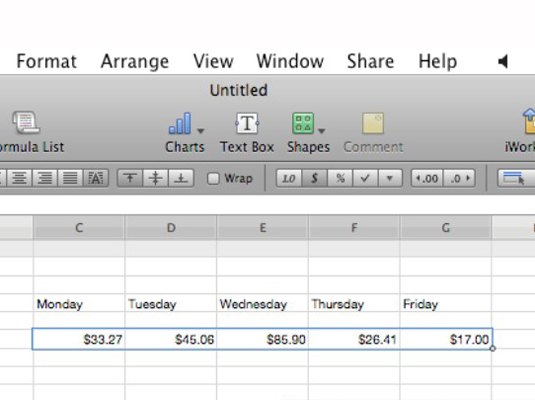Select column G header
The width and height of the screenshot is (535, 400).
tap(446, 227)
